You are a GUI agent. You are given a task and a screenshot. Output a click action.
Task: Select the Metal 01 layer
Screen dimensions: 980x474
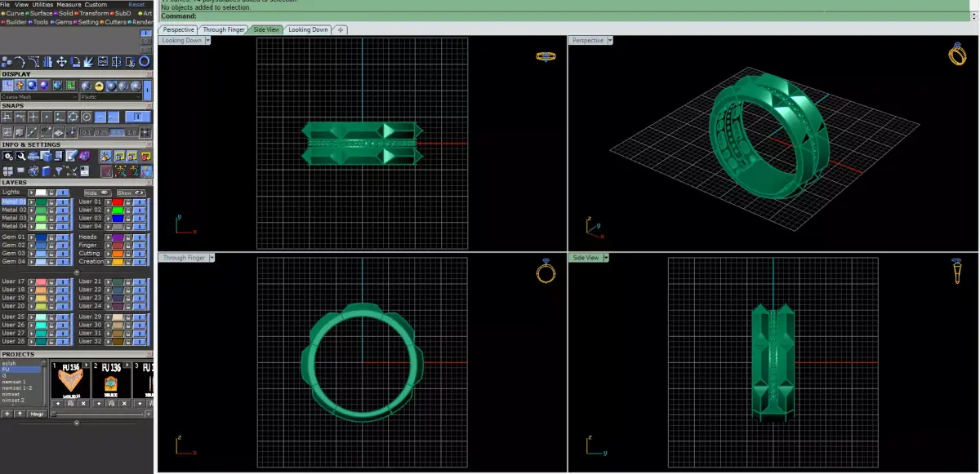pyautogui.click(x=14, y=202)
